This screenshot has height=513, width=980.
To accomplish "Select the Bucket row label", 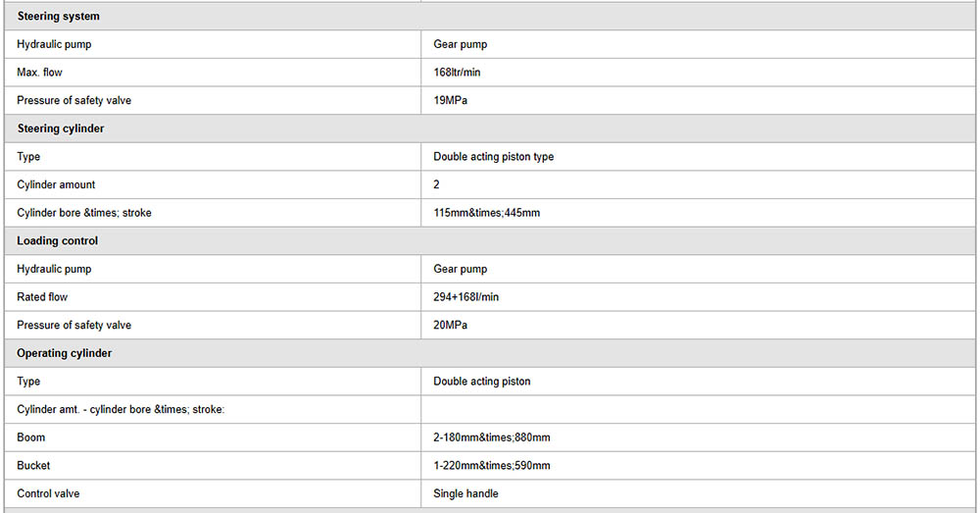I will pyautogui.click(x=33, y=466).
